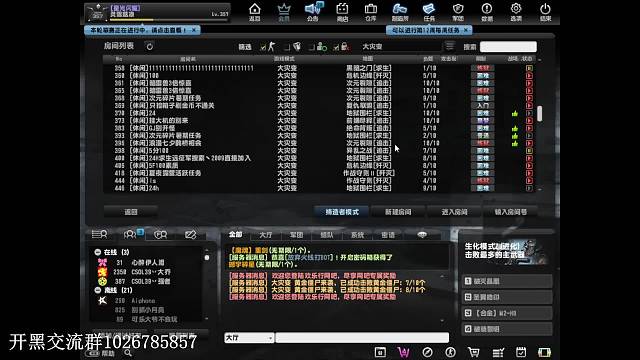Image resolution: width=640 pixels, height=360 pixels.
Task: Open the shield clan icon
Action: tap(458, 11)
